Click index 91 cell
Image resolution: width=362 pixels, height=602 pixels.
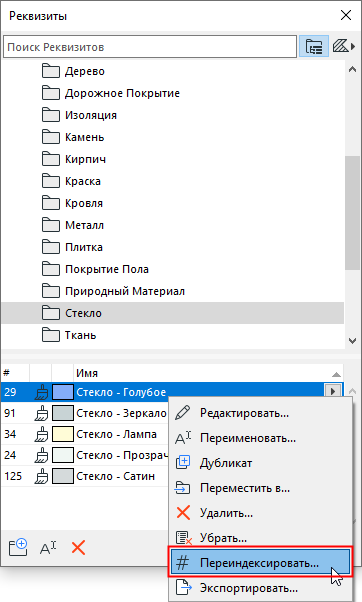pos(10,413)
